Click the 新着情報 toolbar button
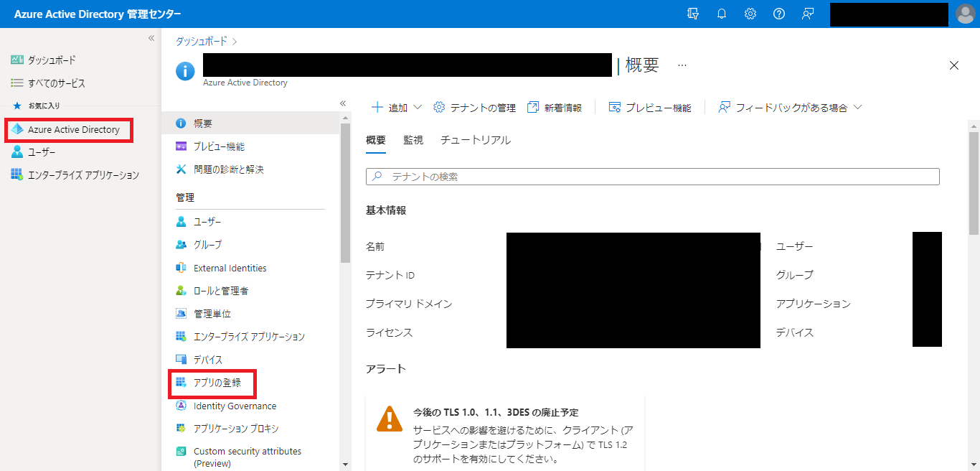Image resolution: width=980 pixels, height=471 pixels. pos(554,108)
